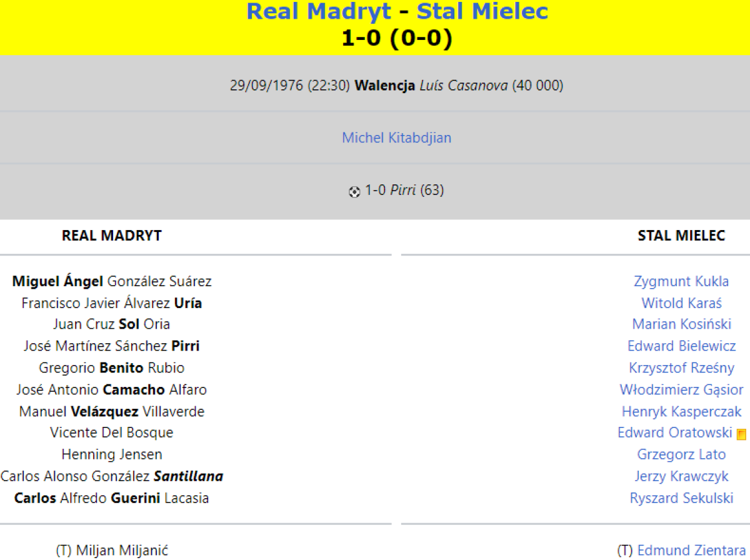Select the Henryk Kasperczak link

pyautogui.click(x=681, y=412)
